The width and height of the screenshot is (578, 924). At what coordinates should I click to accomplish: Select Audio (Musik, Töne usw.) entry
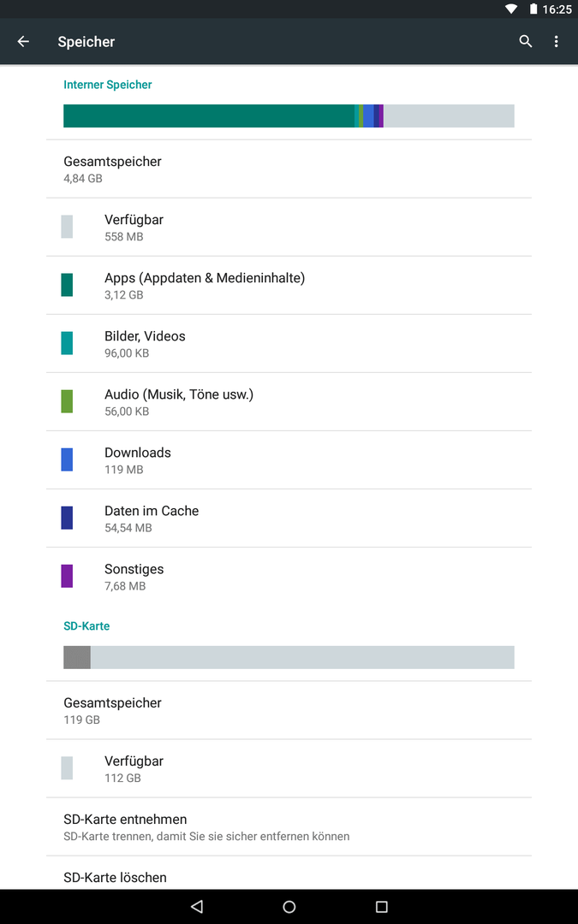click(x=289, y=402)
